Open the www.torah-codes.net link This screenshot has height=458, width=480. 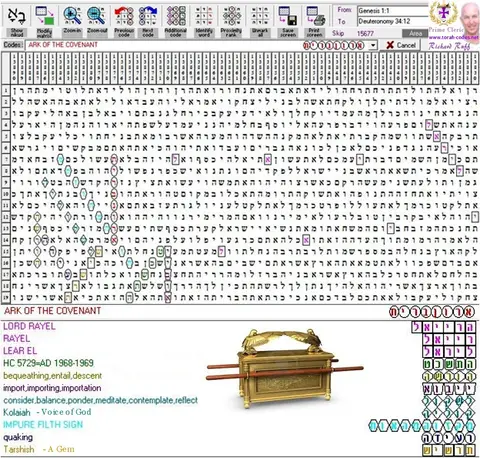(x=453, y=37)
